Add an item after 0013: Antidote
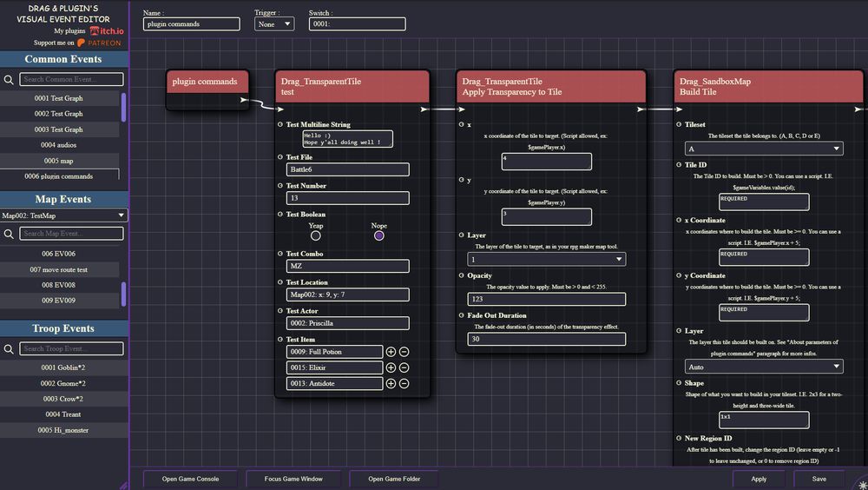Screen dimensions: 868x490 [391, 384]
